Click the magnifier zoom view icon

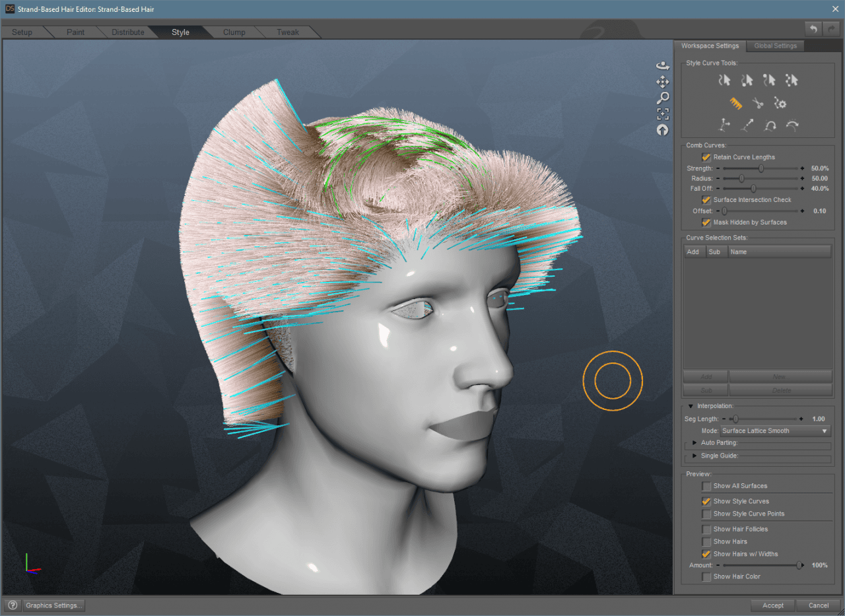(663, 98)
